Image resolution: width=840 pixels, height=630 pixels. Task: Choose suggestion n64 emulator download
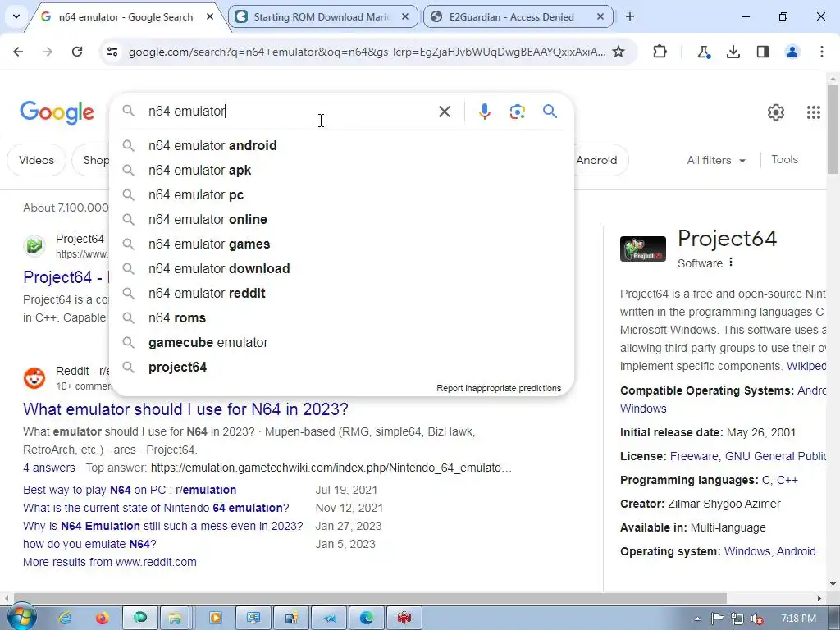click(x=341, y=269)
